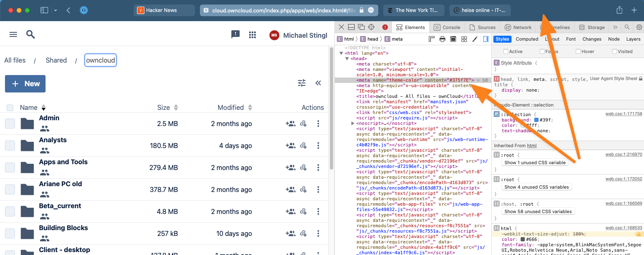Enable the Focus pseudo-class checkbox

[x=542, y=51]
